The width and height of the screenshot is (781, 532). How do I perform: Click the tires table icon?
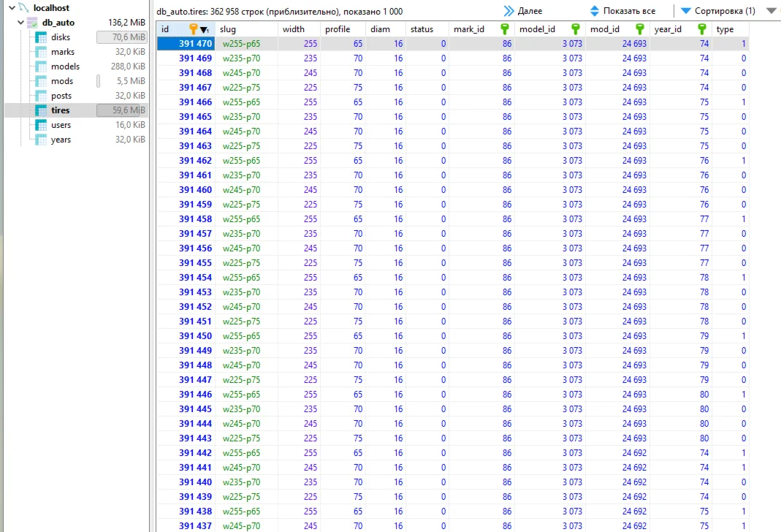pyautogui.click(x=41, y=110)
